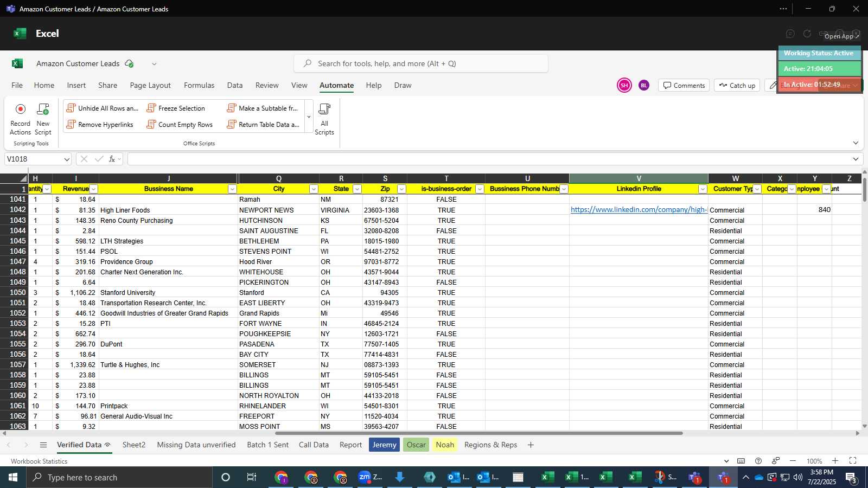
Task: Click the Open App button
Action: [842, 36]
